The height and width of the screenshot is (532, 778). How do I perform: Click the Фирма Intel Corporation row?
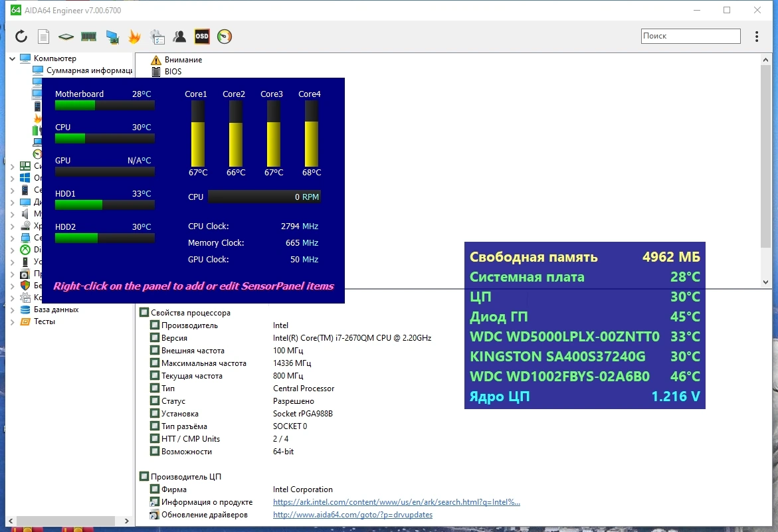tap(242, 489)
